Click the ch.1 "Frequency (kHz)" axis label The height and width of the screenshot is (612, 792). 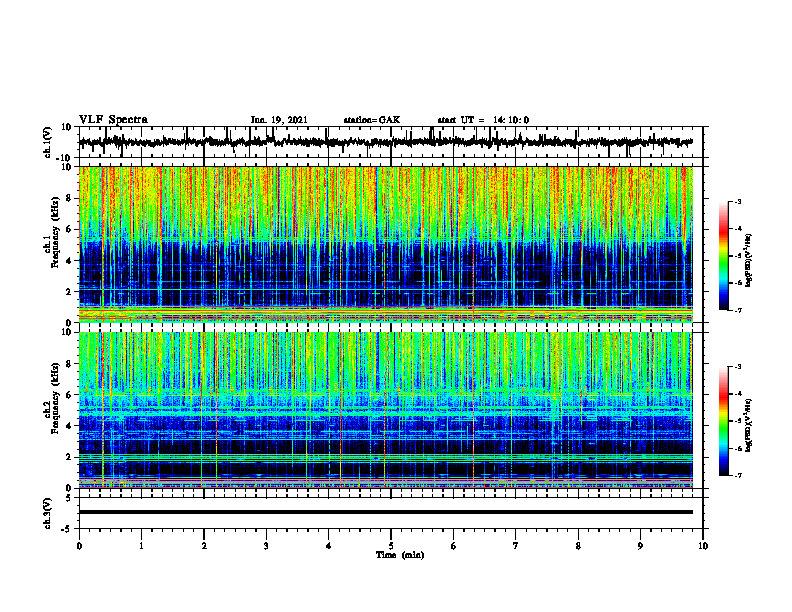55,233
